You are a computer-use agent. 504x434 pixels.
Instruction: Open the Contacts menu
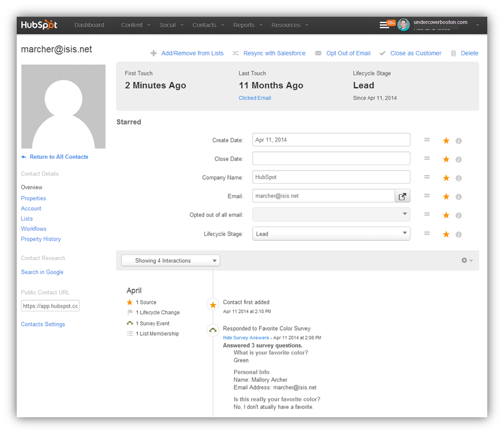208,25
